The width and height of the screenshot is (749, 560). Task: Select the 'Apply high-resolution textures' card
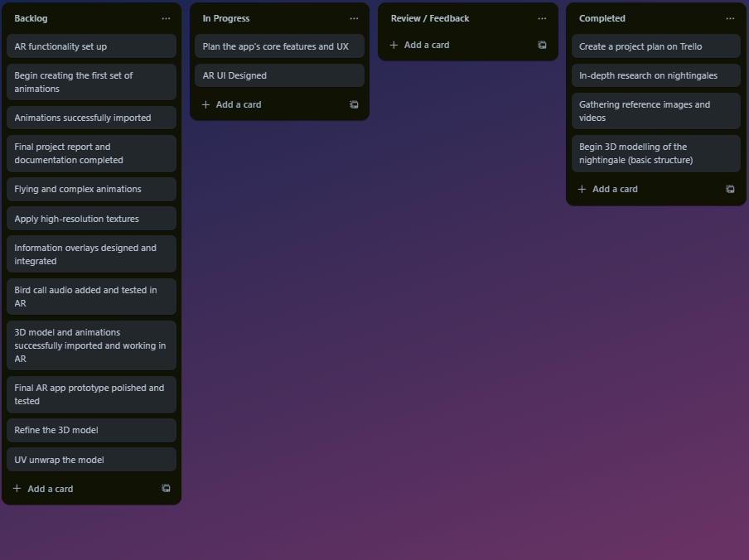point(91,219)
